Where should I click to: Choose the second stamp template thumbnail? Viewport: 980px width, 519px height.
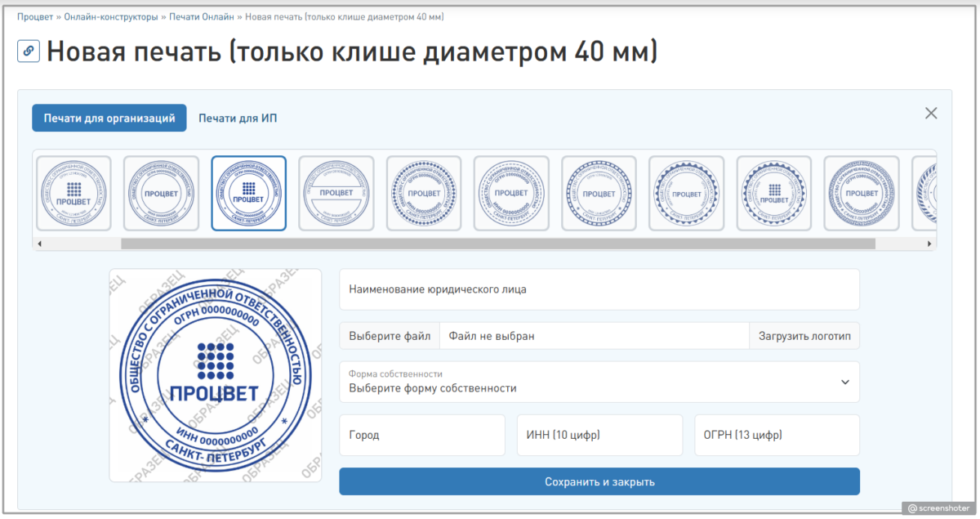click(x=161, y=194)
